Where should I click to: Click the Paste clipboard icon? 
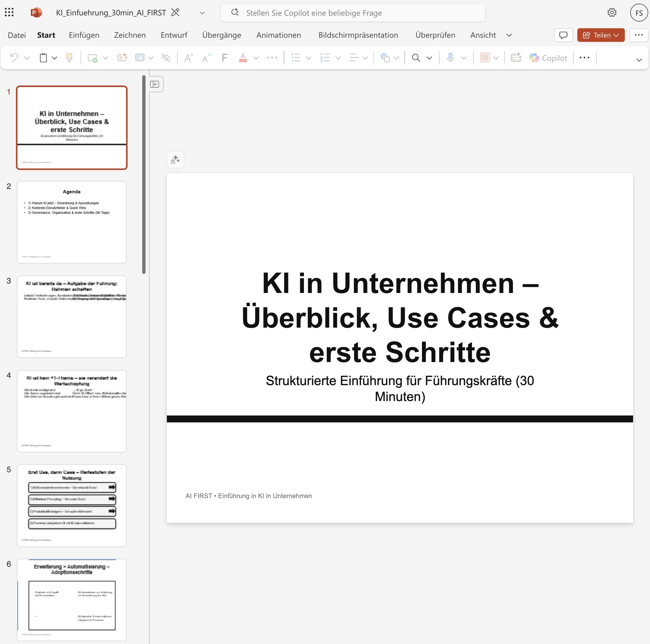43,58
